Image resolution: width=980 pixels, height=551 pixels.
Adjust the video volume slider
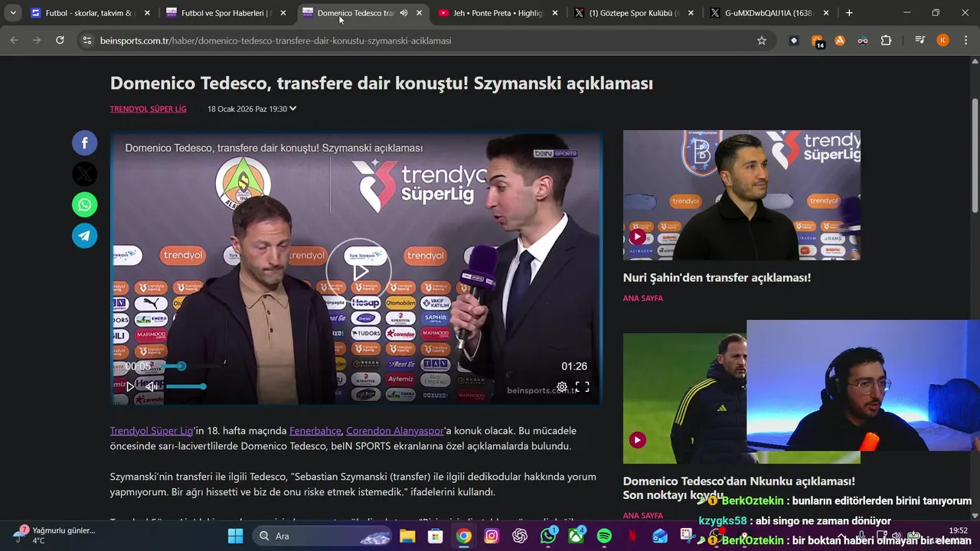[184, 386]
